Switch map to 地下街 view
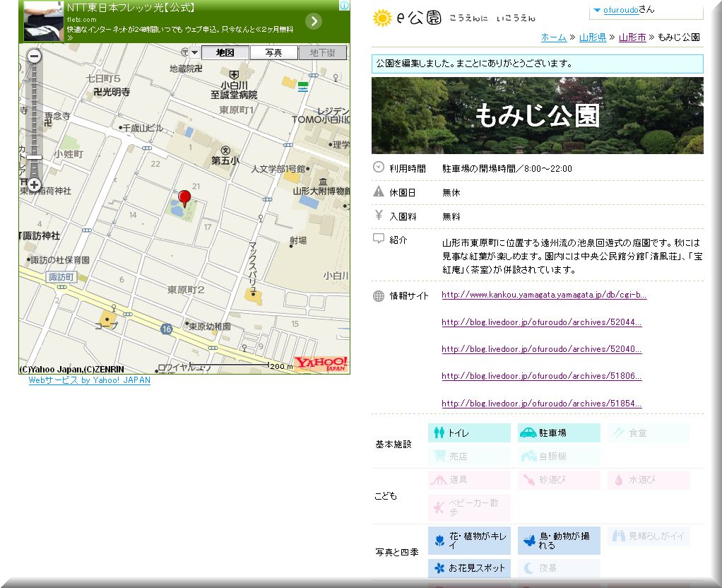Image resolution: width=722 pixels, height=588 pixels. pyautogui.click(x=322, y=52)
